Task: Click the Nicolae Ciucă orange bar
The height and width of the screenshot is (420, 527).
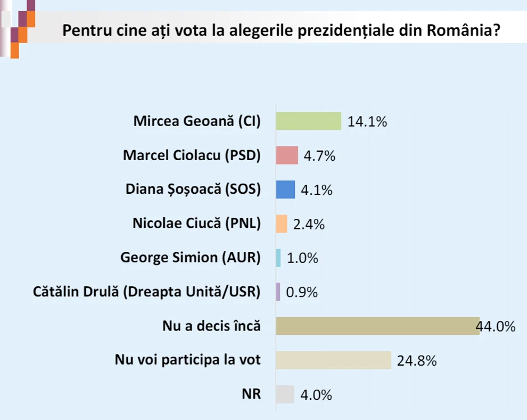Action: click(281, 223)
